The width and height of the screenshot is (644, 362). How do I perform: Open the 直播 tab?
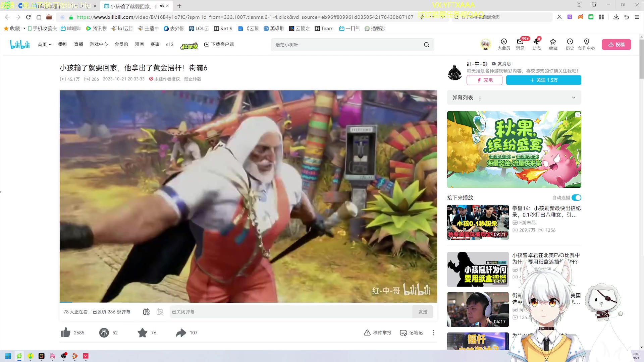pyautogui.click(x=78, y=44)
